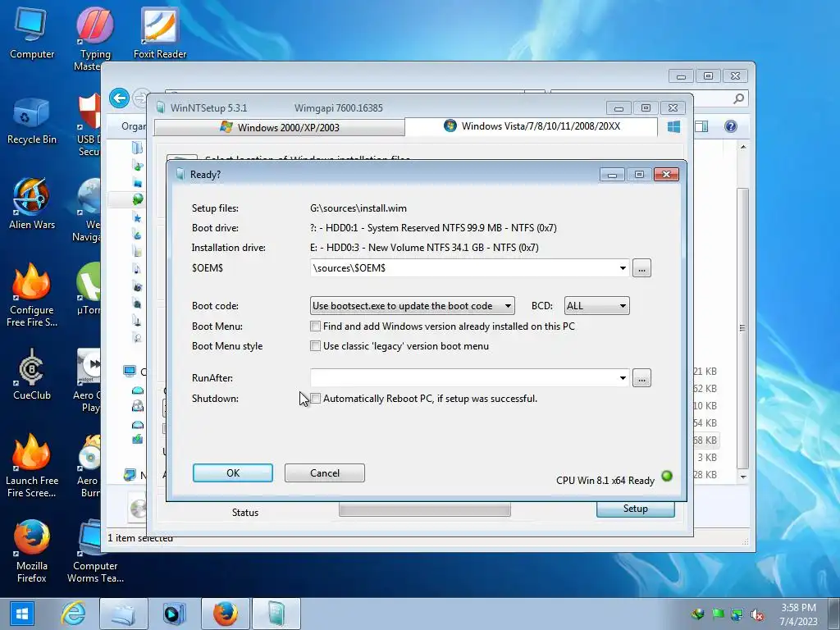Viewport: 840px width, 630px height.
Task: Open the Foxit Reader desktop shortcut
Action: (x=160, y=33)
